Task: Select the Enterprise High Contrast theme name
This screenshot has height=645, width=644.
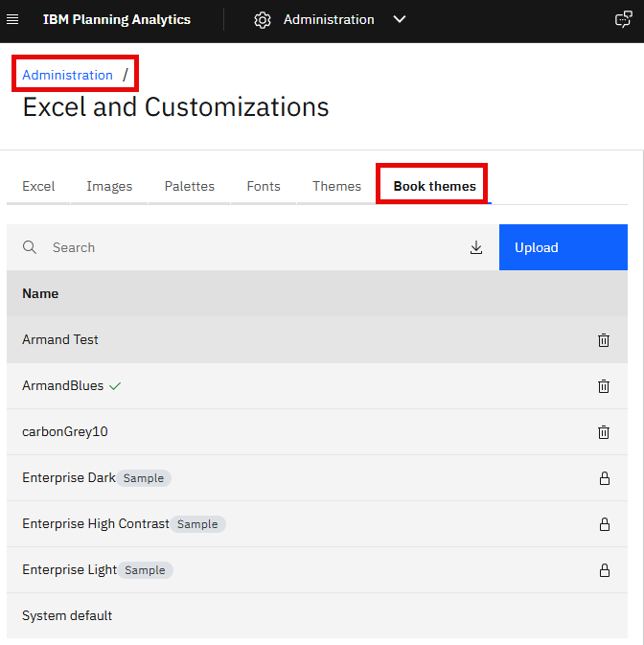Action: (x=96, y=523)
